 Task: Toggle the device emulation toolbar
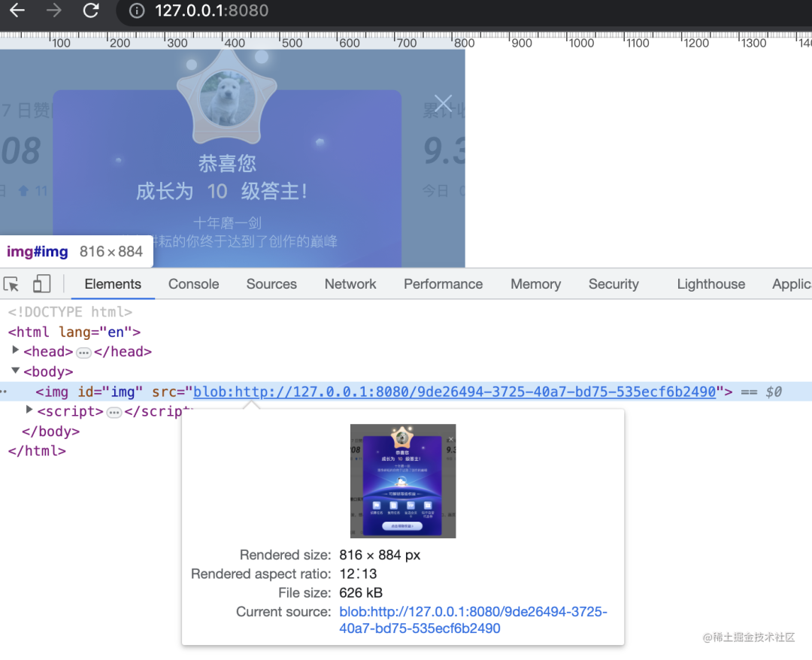point(41,283)
